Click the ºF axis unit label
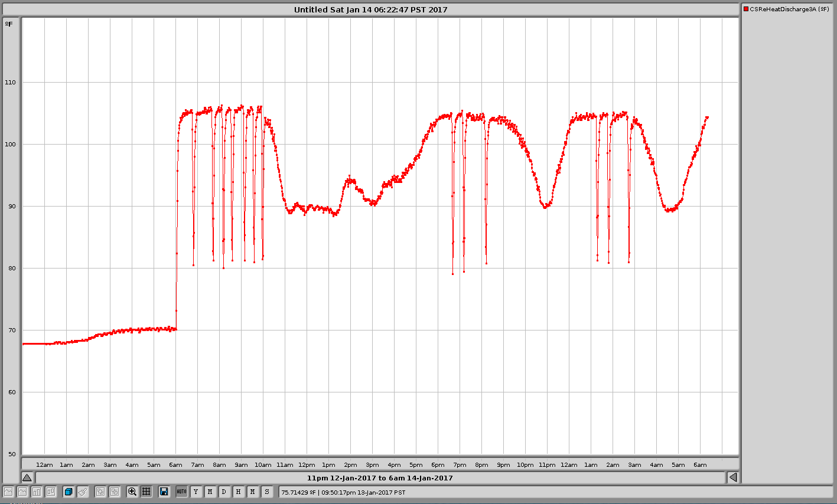Screen dimensions: 837x504 click(x=9, y=24)
